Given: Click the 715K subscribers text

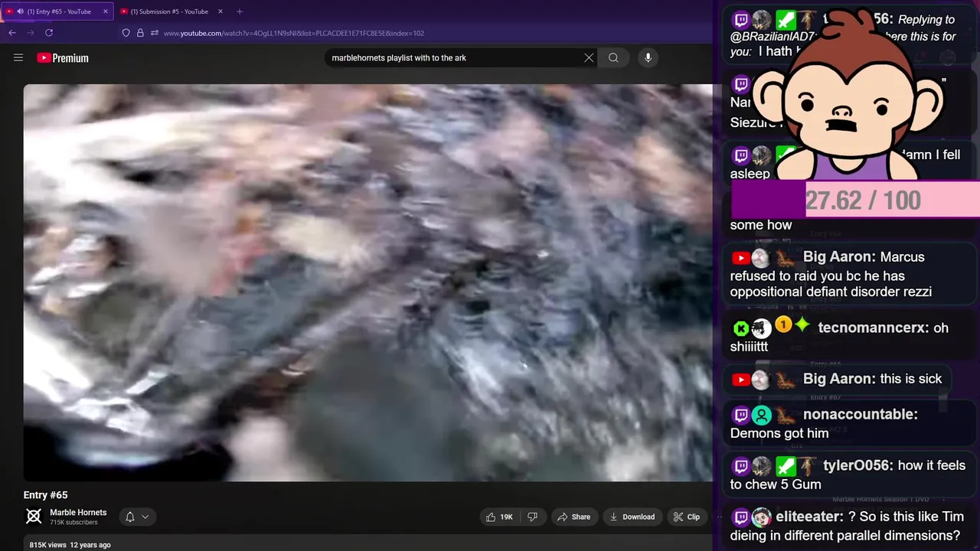Looking at the screenshot, I should point(73,523).
